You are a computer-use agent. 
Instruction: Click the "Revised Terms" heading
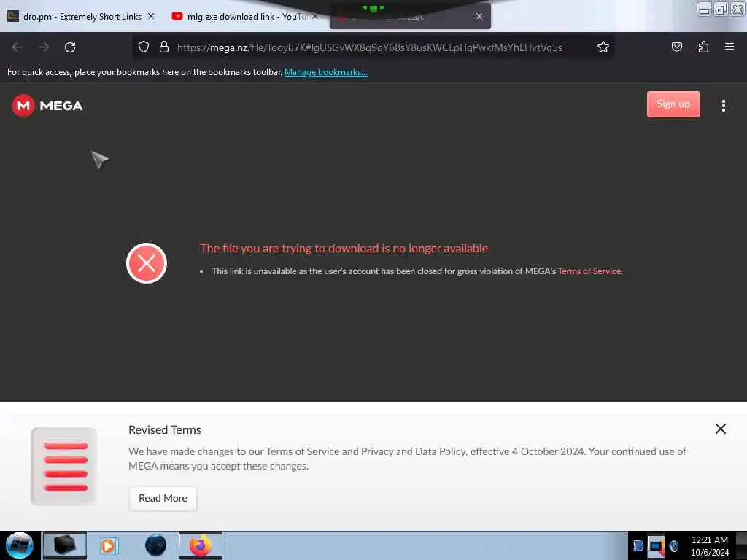(x=165, y=429)
